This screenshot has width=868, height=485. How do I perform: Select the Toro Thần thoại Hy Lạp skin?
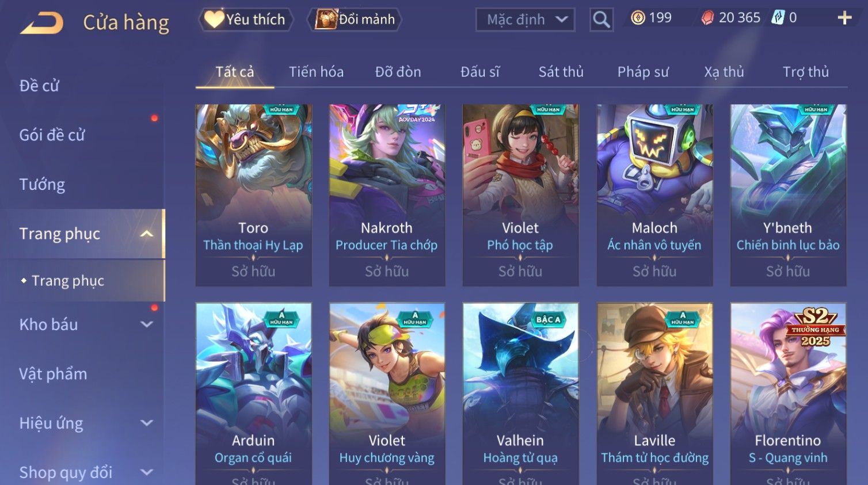pyautogui.click(x=253, y=195)
